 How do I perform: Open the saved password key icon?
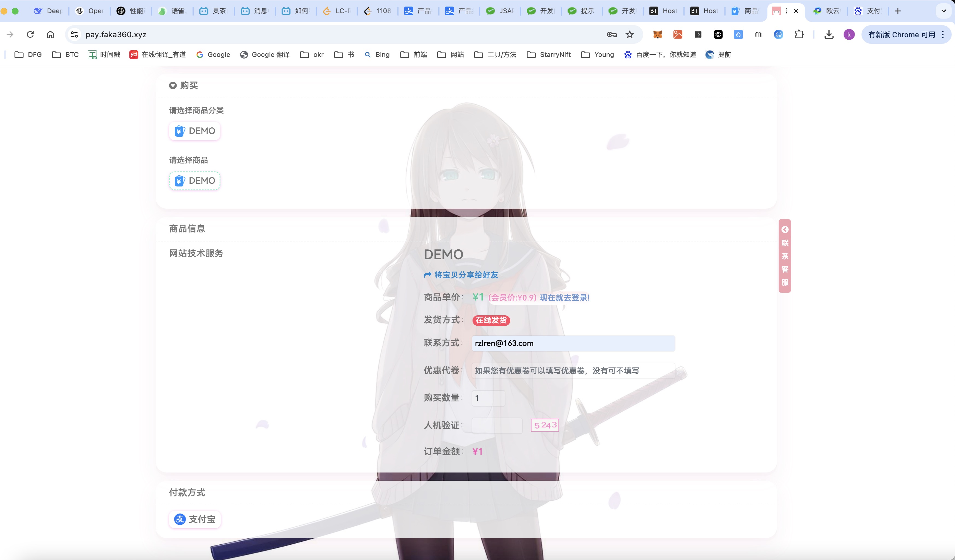click(612, 34)
